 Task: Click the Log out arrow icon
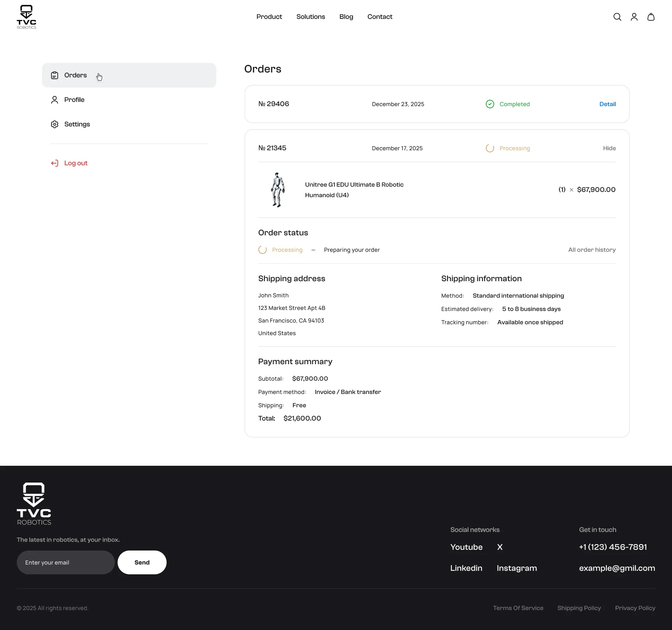[x=55, y=163]
